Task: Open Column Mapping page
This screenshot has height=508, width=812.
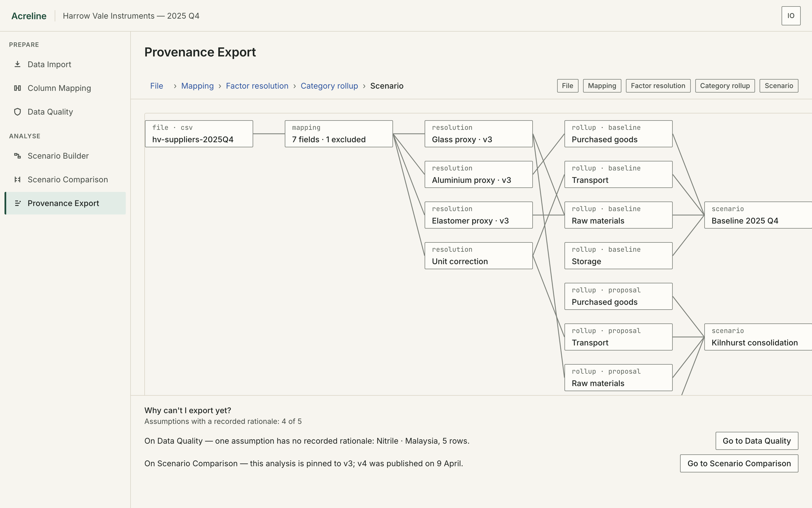Action: point(65,88)
